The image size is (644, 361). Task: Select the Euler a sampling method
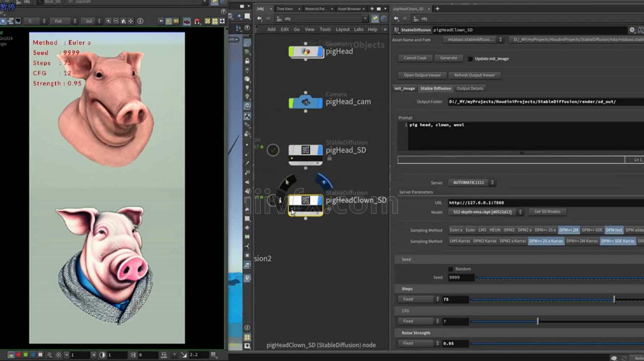click(456, 230)
